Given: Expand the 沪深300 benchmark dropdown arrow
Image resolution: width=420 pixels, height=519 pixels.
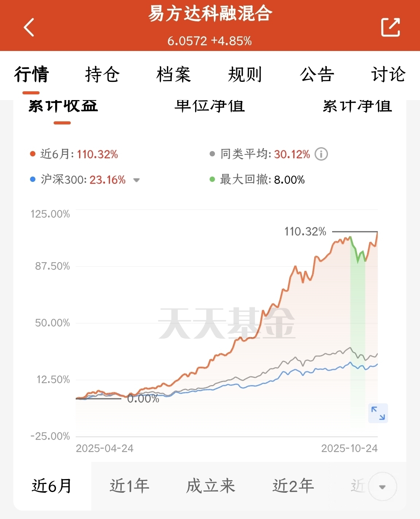Looking at the screenshot, I should [136, 180].
